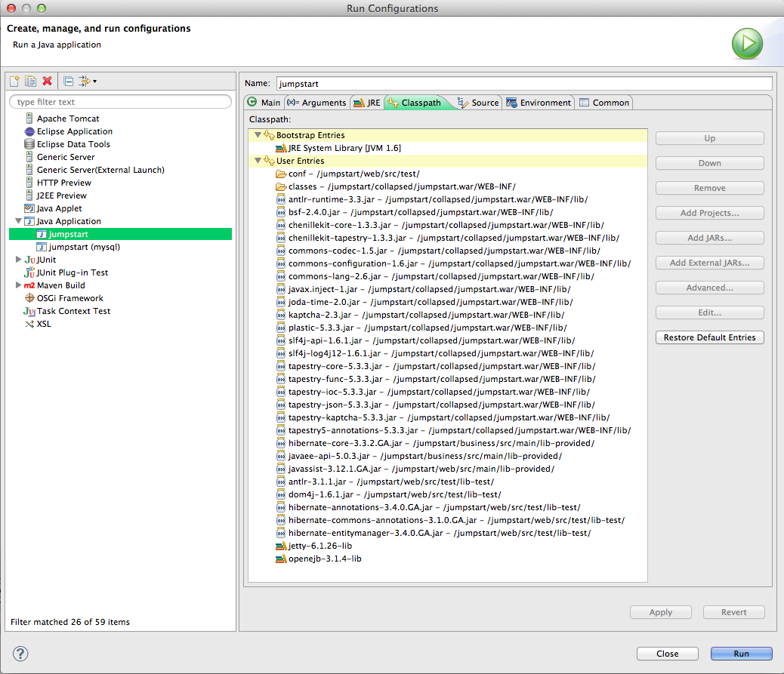Viewport: 784px width, 674px height.
Task: Open the filter launch configurations dropdown
Action: point(88,81)
